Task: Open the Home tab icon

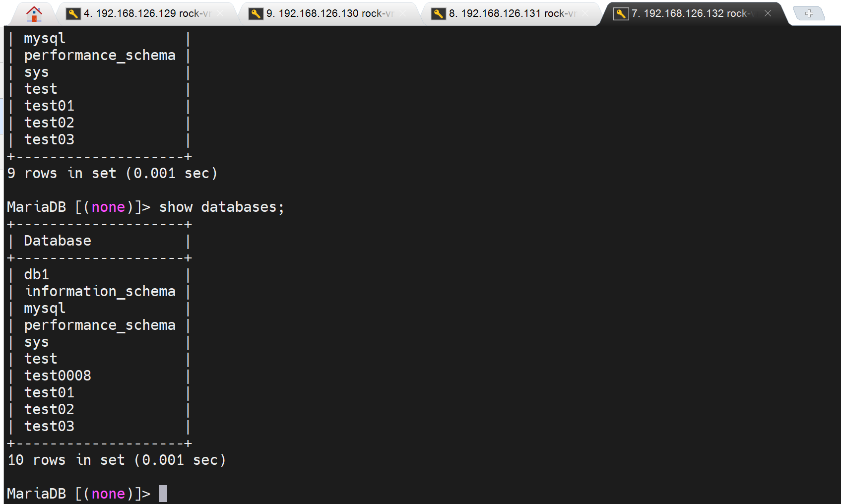Action: tap(34, 14)
